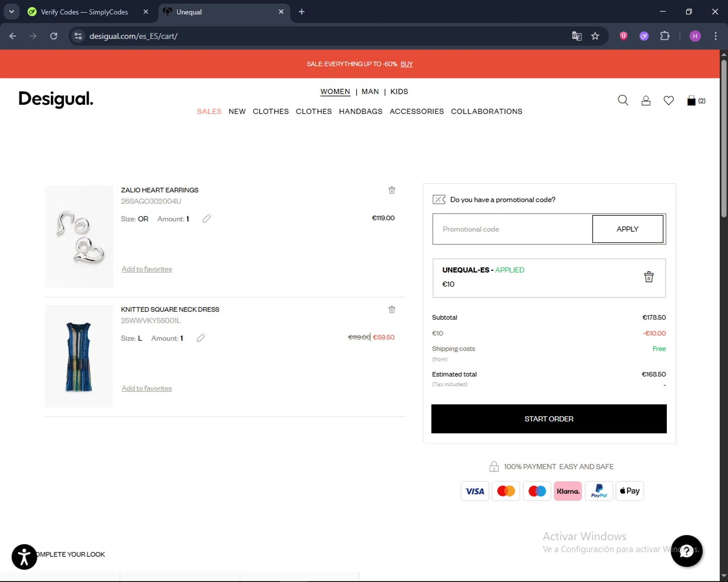Open the purple round extension icon
The width and height of the screenshot is (728, 582).
(644, 36)
